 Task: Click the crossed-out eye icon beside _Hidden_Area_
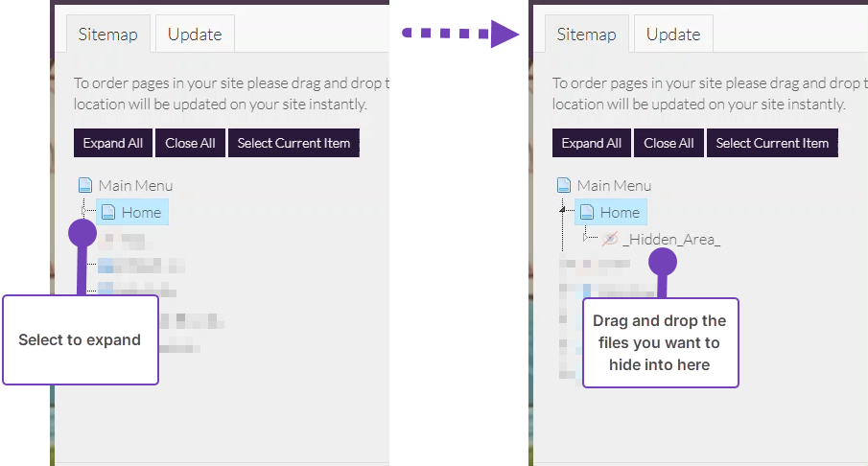click(610, 240)
